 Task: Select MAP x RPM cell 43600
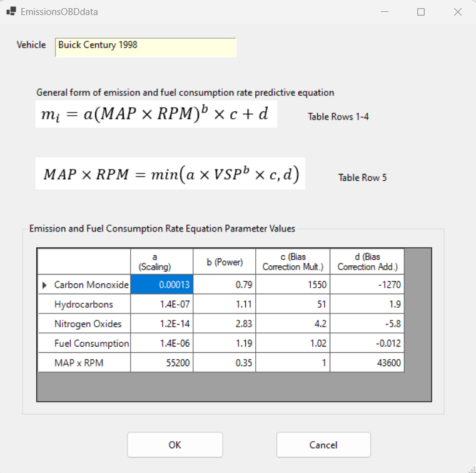pyautogui.click(x=367, y=362)
